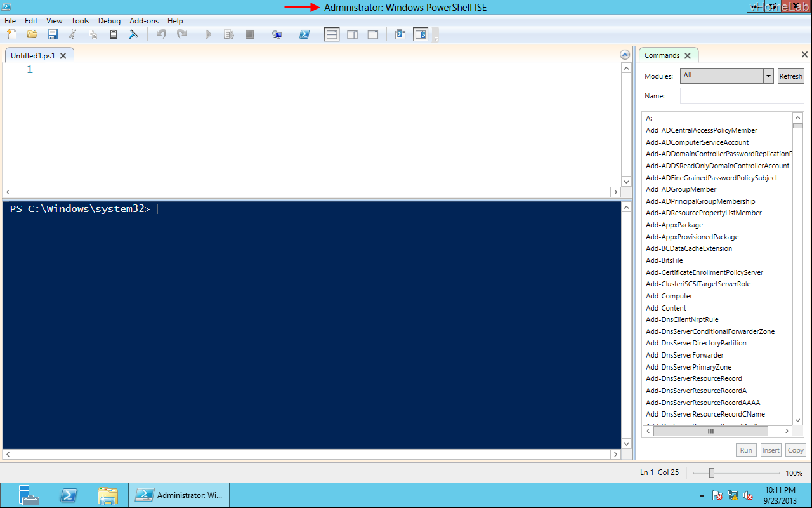Open the Add-ons menu
The width and height of the screenshot is (812, 508).
point(144,21)
